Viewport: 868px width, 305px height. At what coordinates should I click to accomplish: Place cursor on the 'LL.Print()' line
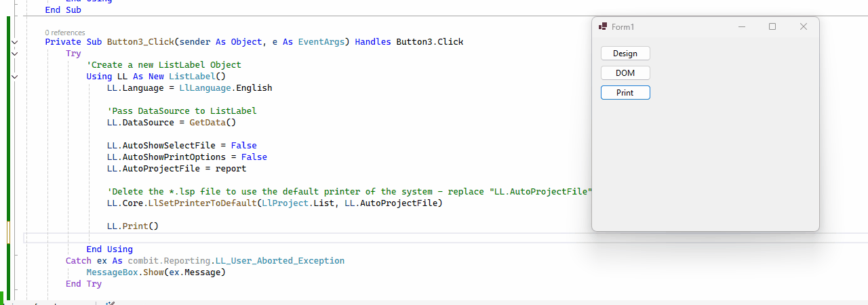[x=132, y=226]
